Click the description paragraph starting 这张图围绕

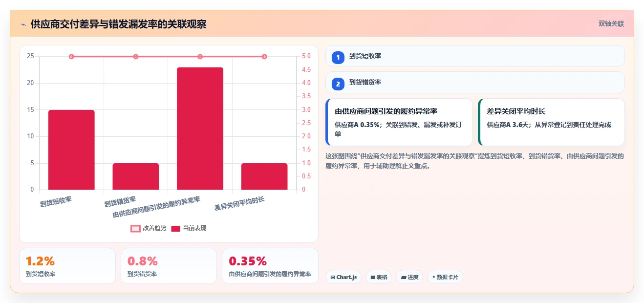click(x=474, y=161)
